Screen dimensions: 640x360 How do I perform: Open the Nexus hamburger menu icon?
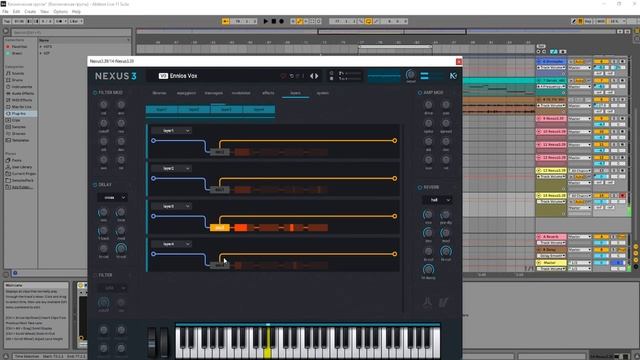(424, 76)
